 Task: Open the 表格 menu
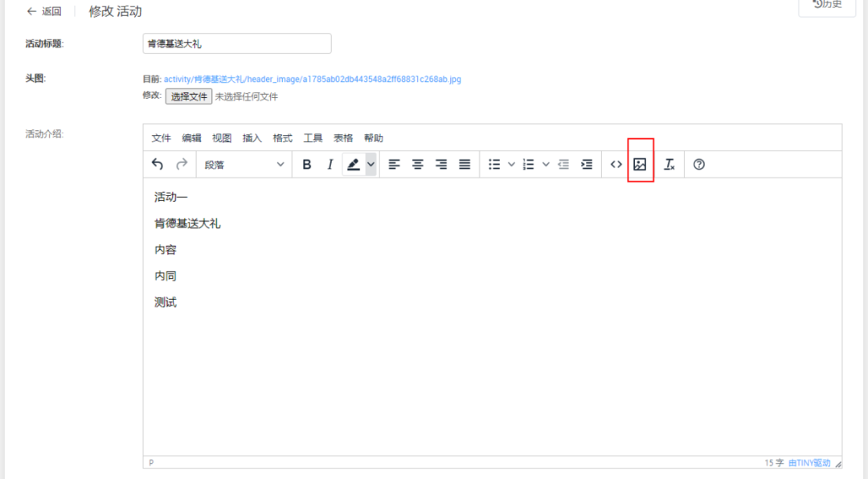click(x=343, y=138)
